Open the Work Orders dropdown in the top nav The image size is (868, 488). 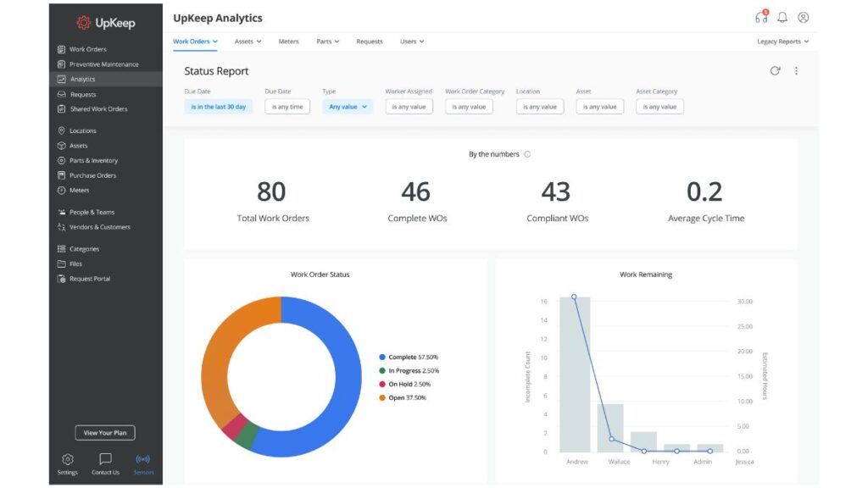tap(194, 41)
